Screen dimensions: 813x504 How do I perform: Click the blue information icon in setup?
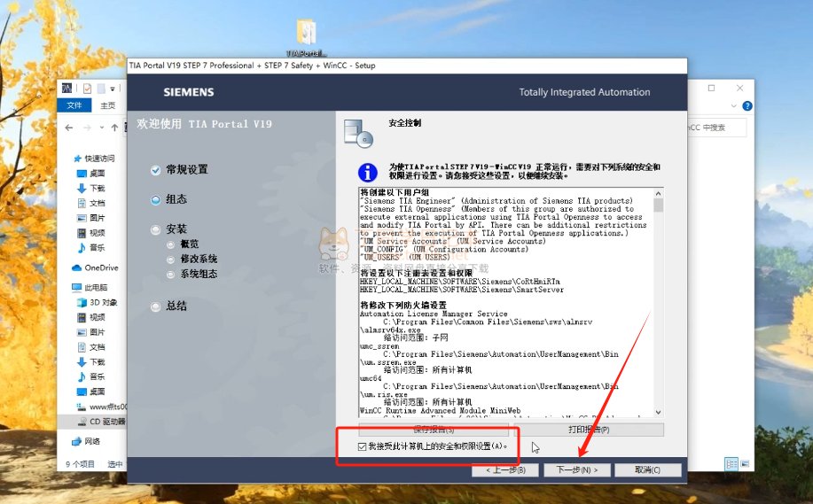368,172
